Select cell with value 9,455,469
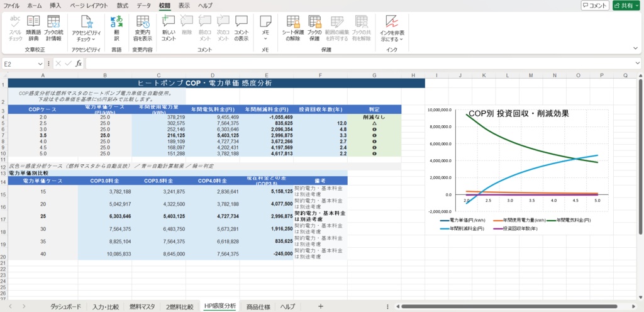The width and height of the screenshot is (644, 312). pos(213,117)
